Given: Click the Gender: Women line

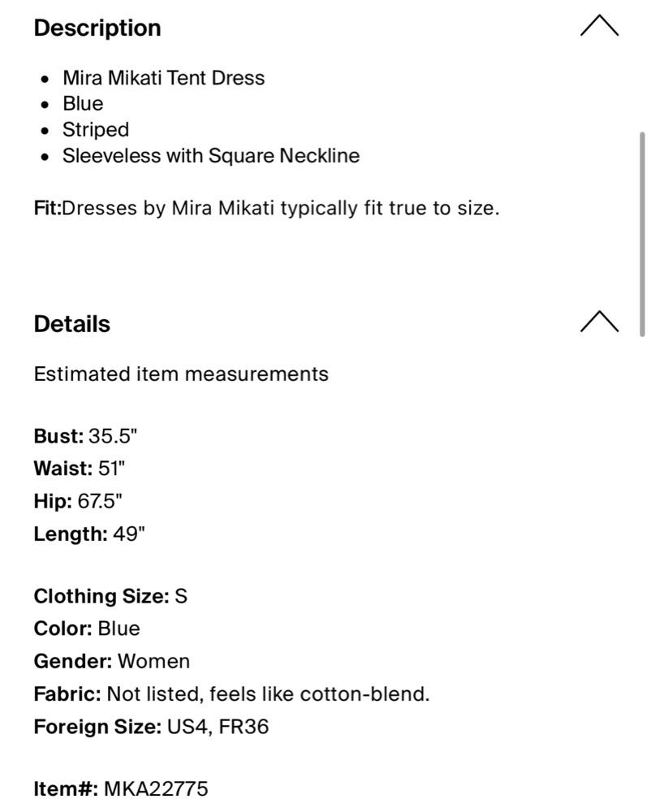Looking at the screenshot, I should tap(112, 661).
